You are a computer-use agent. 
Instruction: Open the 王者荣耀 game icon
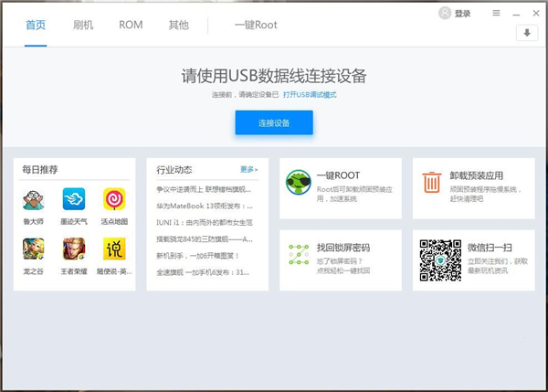[x=74, y=249]
